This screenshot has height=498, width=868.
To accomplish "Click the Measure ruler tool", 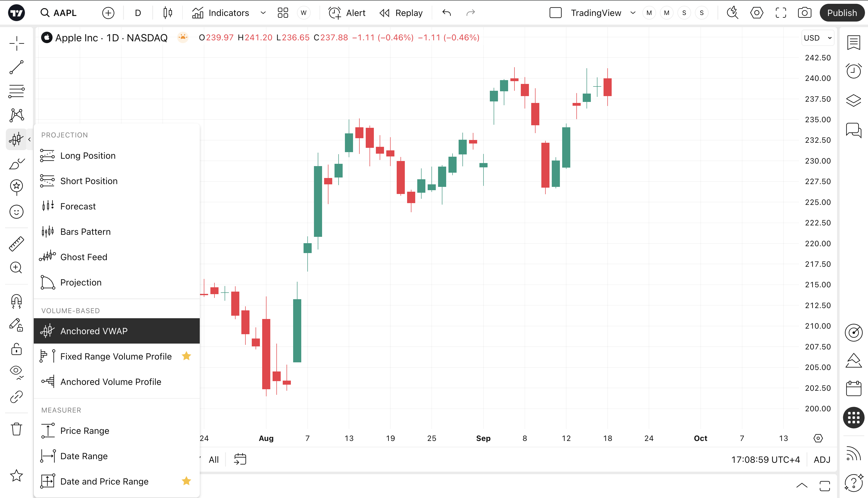I will tap(16, 244).
